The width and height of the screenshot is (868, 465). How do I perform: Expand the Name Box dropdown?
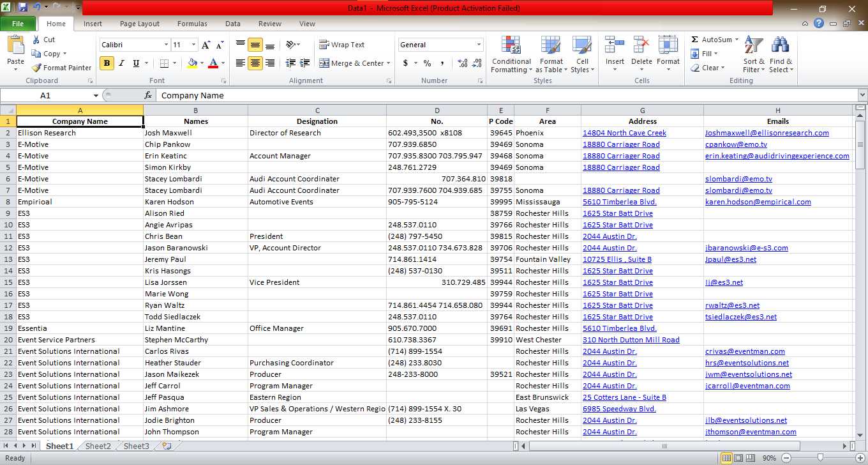point(96,95)
